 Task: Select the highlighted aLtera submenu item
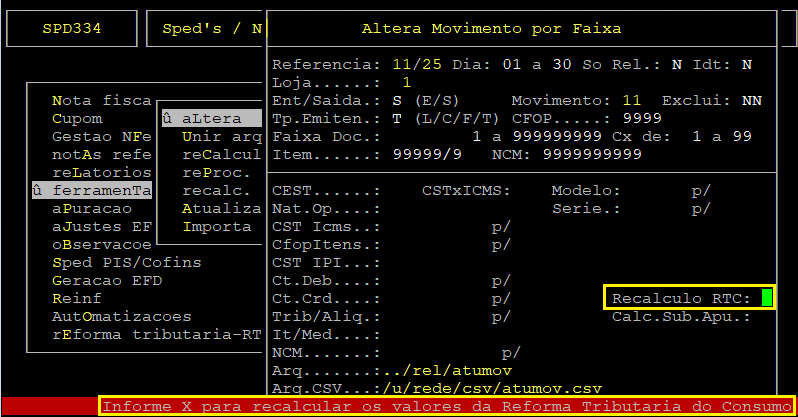(x=211, y=119)
